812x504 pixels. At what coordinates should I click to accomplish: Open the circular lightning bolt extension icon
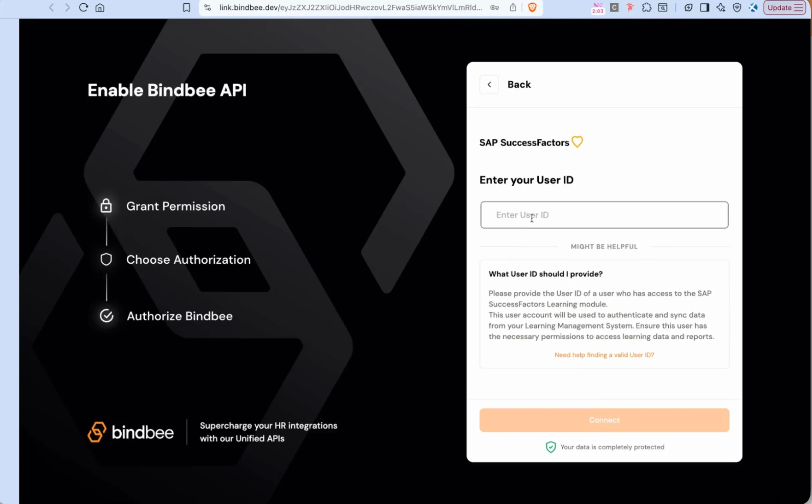pos(688,7)
